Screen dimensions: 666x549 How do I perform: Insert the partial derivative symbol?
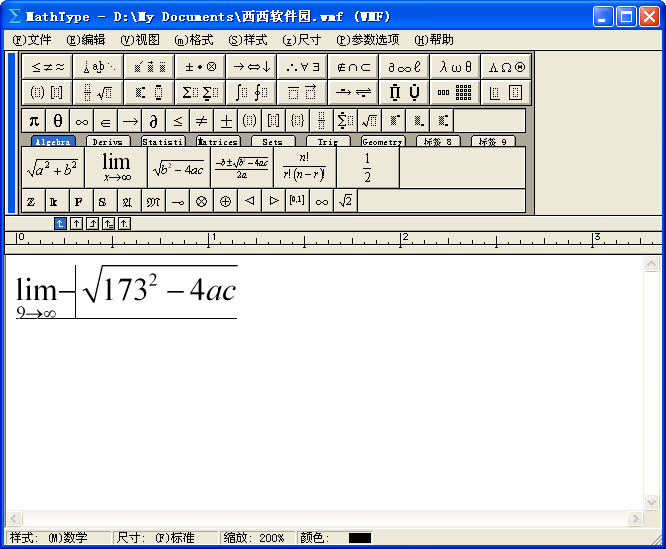pos(154,121)
